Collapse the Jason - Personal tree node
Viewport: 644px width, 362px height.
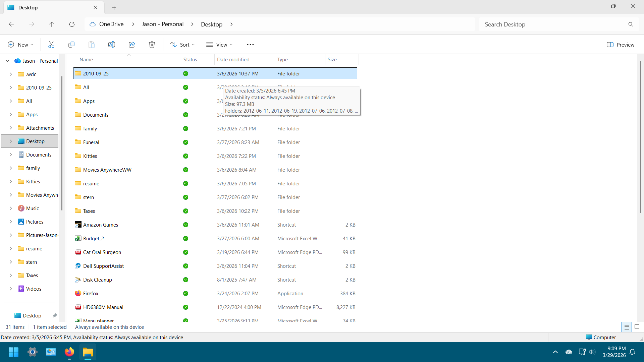pos(7,61)
